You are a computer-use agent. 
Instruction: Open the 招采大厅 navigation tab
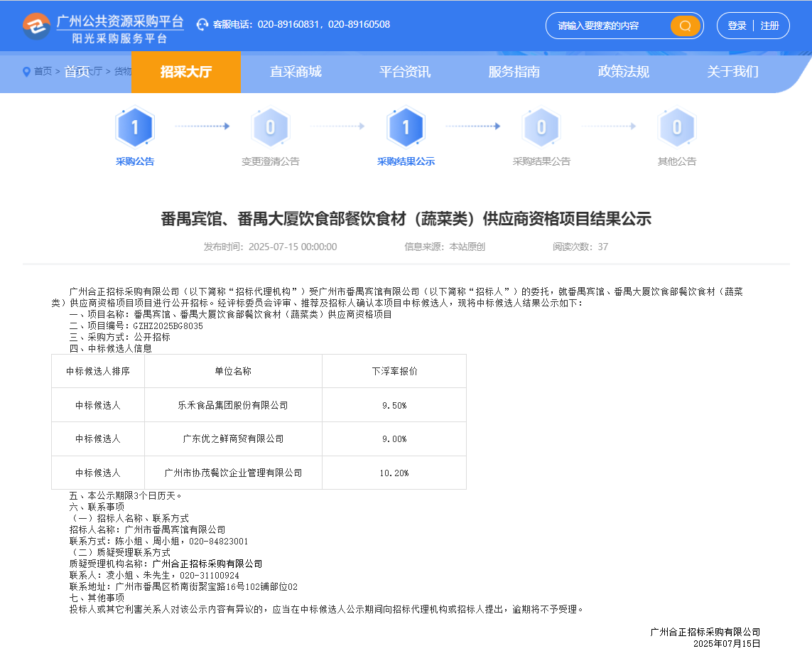tap(186, 72)
